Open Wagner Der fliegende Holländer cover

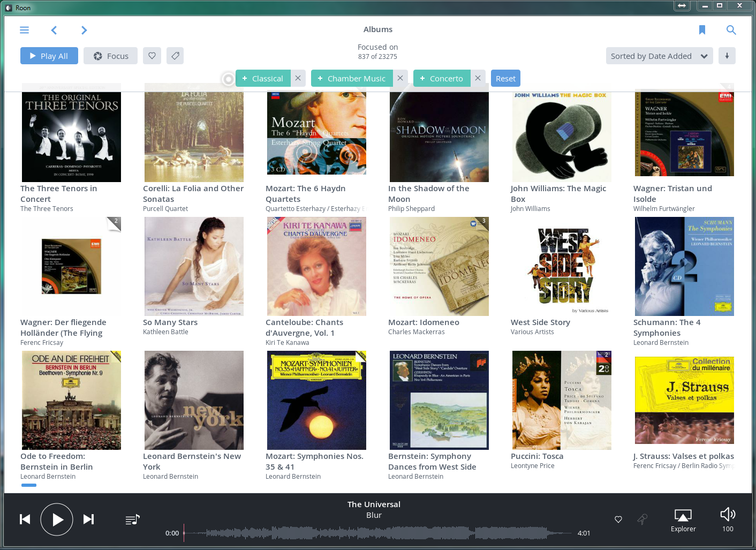[71, 266]
